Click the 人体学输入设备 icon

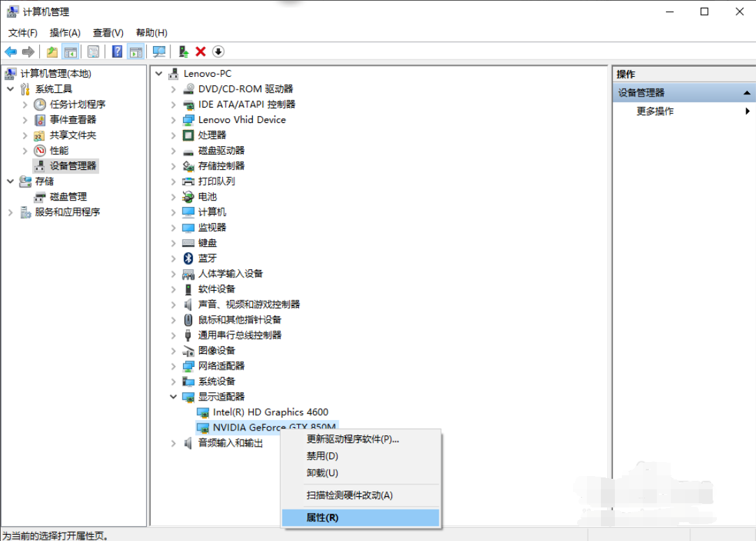188,274
